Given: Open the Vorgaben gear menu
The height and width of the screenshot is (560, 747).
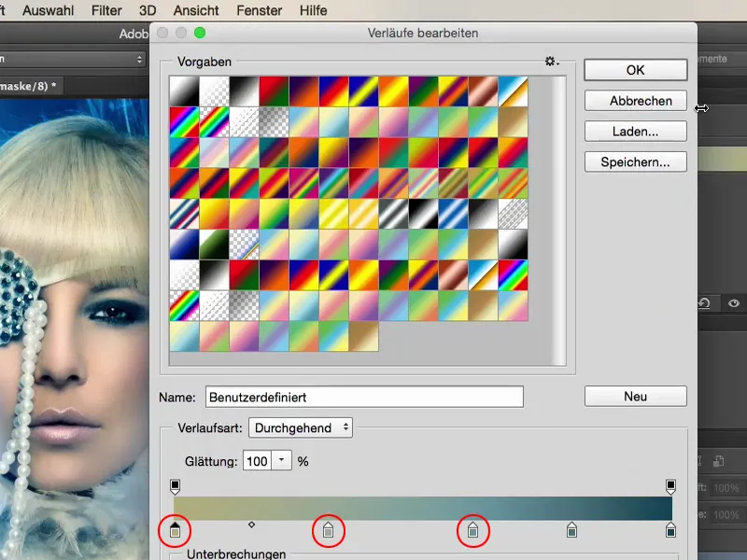Looking at the screenshot, I should click(x=552, y=62).
